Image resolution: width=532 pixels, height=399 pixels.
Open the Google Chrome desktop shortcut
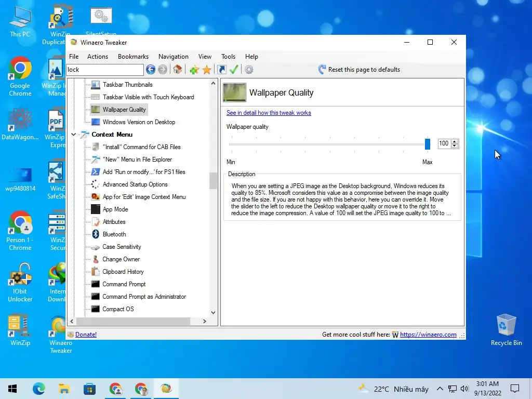pos(20,77)
